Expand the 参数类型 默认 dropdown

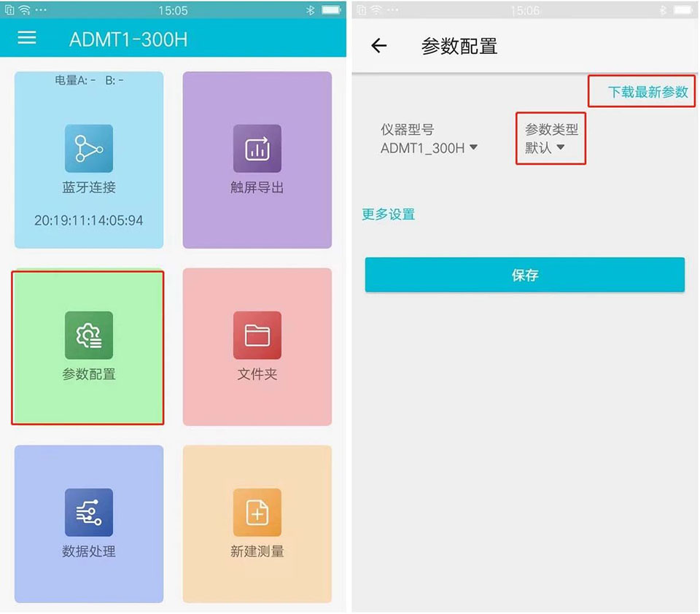pos(545,147)
